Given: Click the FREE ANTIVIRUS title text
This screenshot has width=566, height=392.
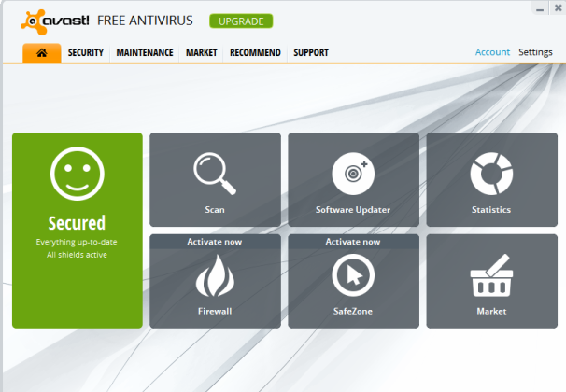Looking at the screenshot, I should (x=145, y=21).
